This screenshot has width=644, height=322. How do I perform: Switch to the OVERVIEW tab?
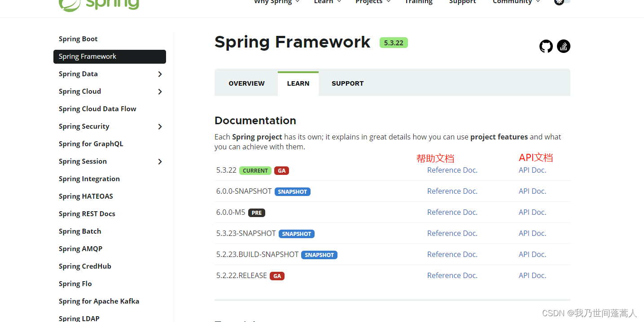click(x=246, y=83)
